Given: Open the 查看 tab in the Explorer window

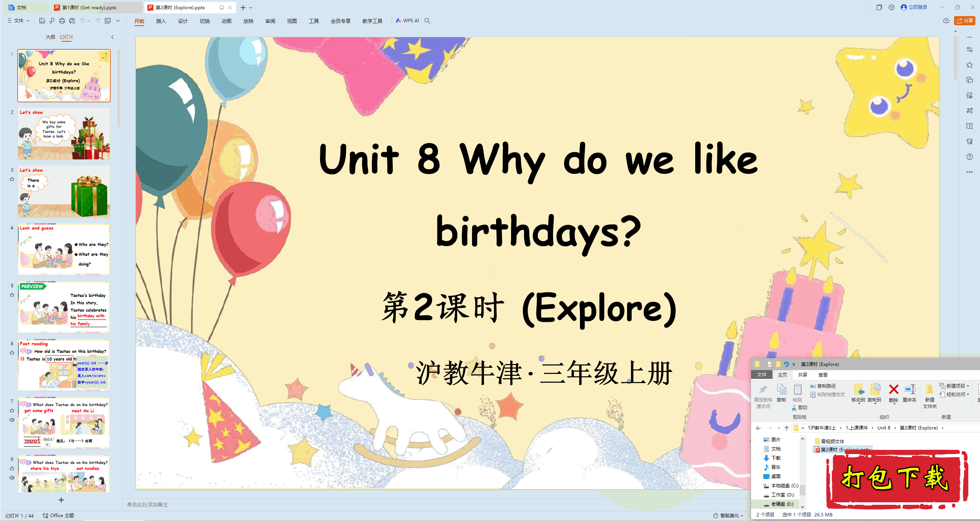Looking at the screenshot, I should pos(823,375).
